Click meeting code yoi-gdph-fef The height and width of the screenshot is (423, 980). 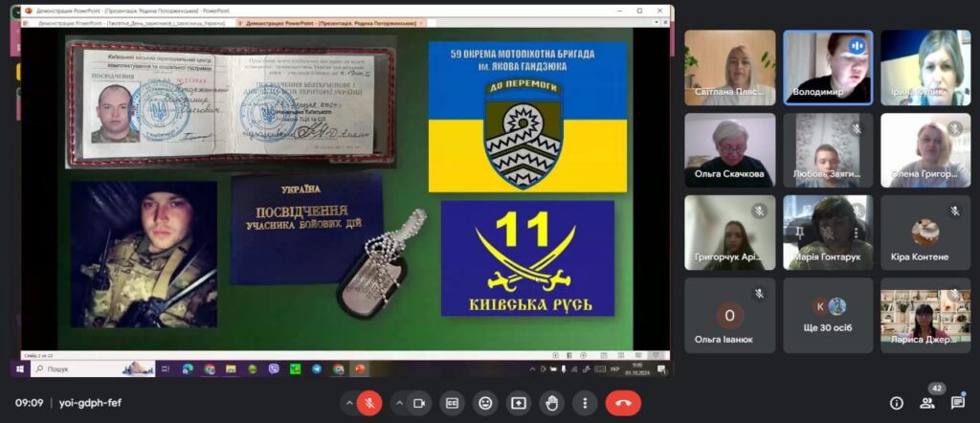pyautogui.click(x=90, y=403)
